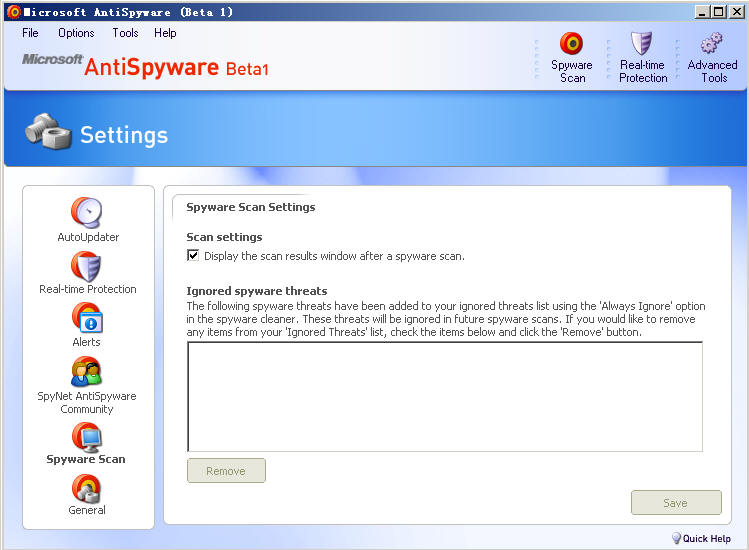This screenshot has height=550, width=749.
Task: Open the Help menu
Action: tap(165, 33)
